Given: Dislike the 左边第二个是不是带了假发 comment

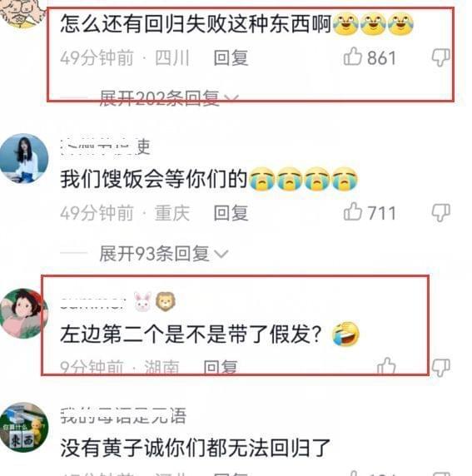Looking at the screenshot, I should (440, 368).
